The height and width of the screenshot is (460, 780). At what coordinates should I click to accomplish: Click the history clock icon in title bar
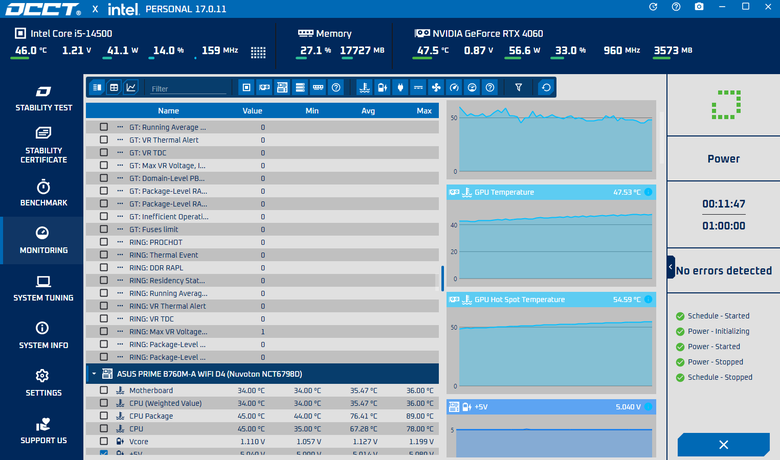click(x=653, y=7)
